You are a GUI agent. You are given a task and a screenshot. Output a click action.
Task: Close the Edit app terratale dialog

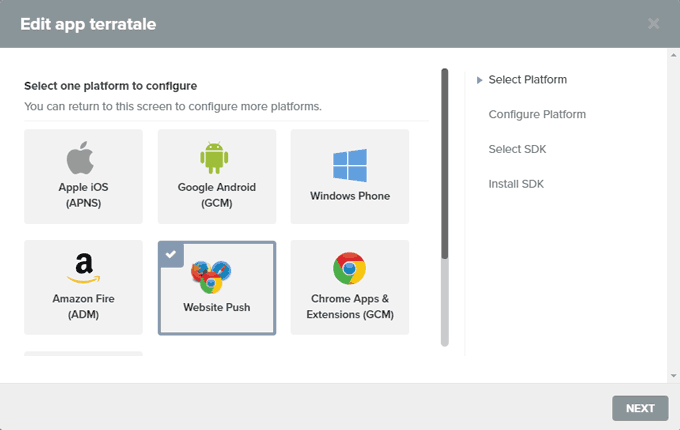(x=654, y=23)
